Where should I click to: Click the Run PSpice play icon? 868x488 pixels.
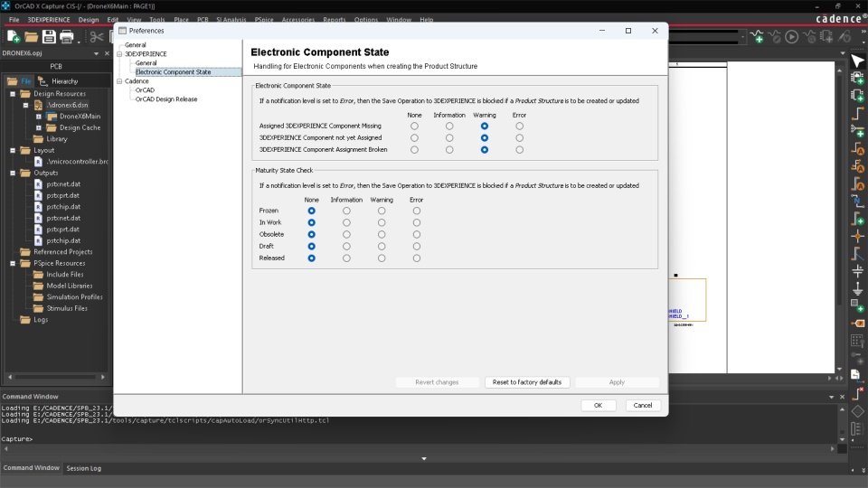(x=792, y=37)
